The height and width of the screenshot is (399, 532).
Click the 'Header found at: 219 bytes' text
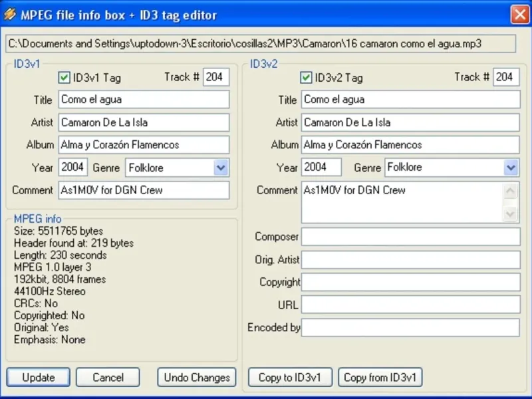pyautogui.click(x=74, y=243)
